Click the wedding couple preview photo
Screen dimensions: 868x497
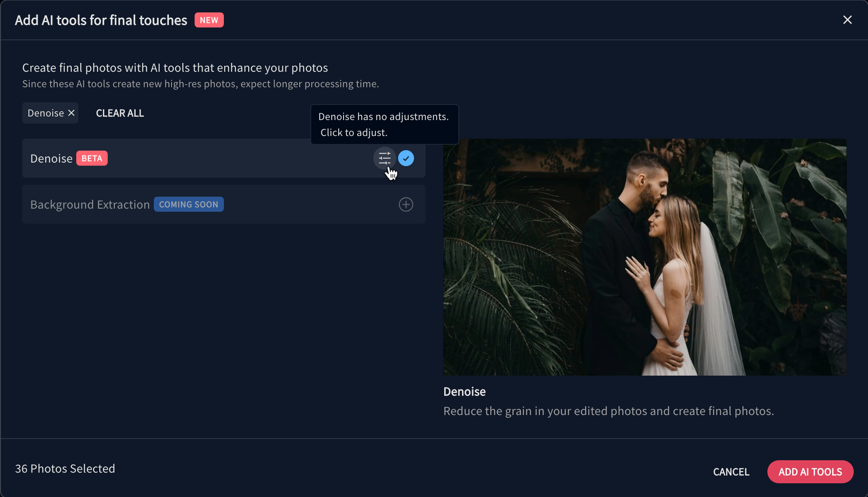(x=645, y=257)
